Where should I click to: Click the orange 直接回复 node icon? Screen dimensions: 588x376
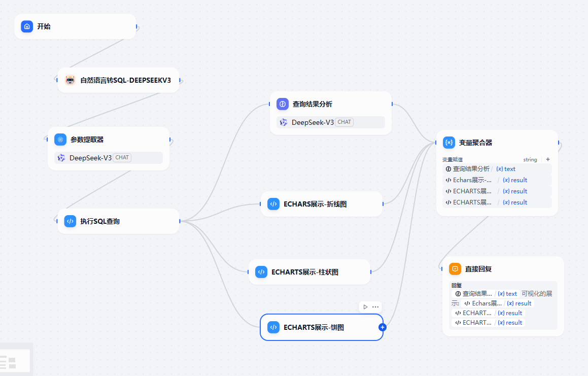tap(455, 269)
